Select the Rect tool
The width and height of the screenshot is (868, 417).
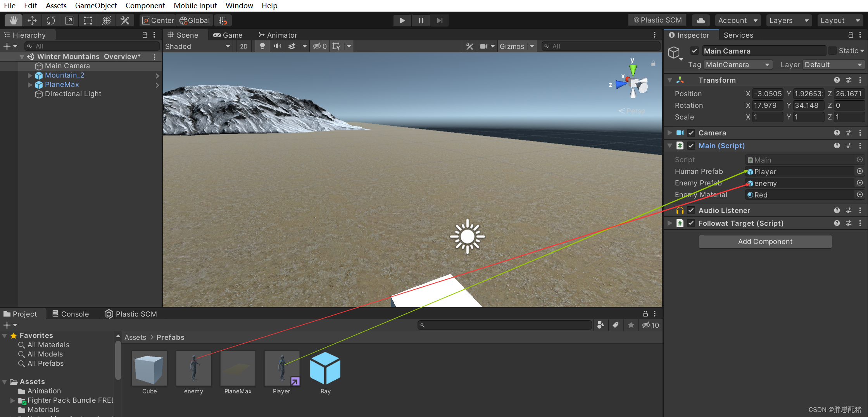[88, 20]
